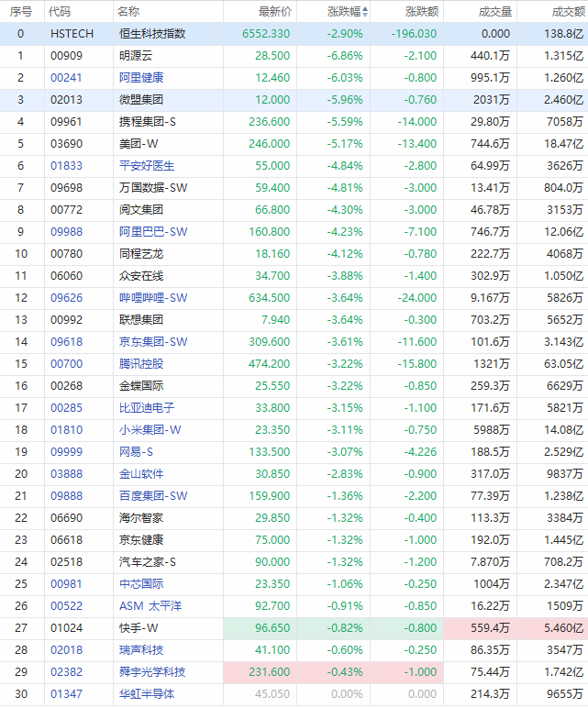588x708 pixels.
Task: Click stock code 01024 for 快手
Action: pyautogui.click(x=66, y=628)
